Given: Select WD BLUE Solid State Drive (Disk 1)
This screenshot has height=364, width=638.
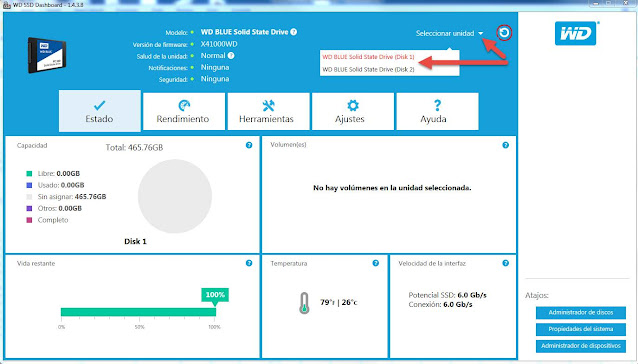Looking at the screenshot, I should 368,57.
